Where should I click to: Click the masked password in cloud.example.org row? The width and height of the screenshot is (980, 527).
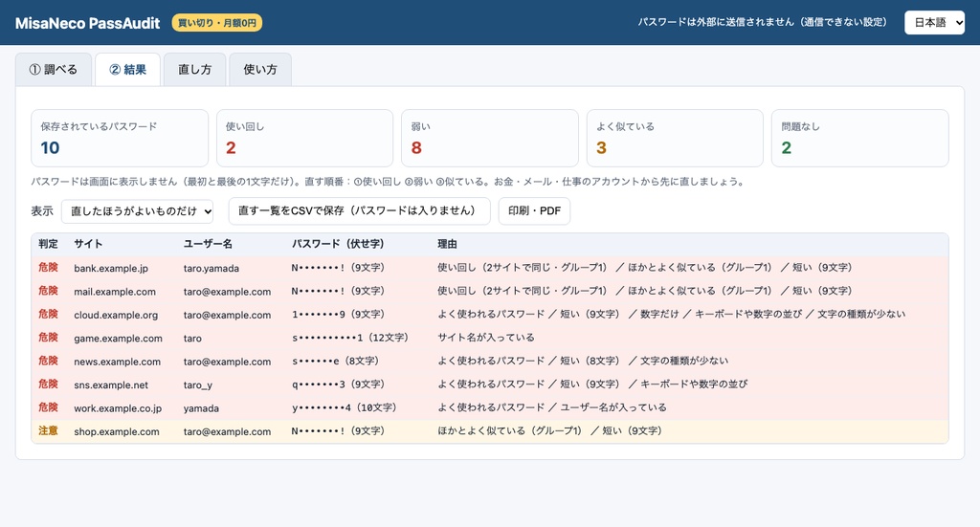[338, 314]
